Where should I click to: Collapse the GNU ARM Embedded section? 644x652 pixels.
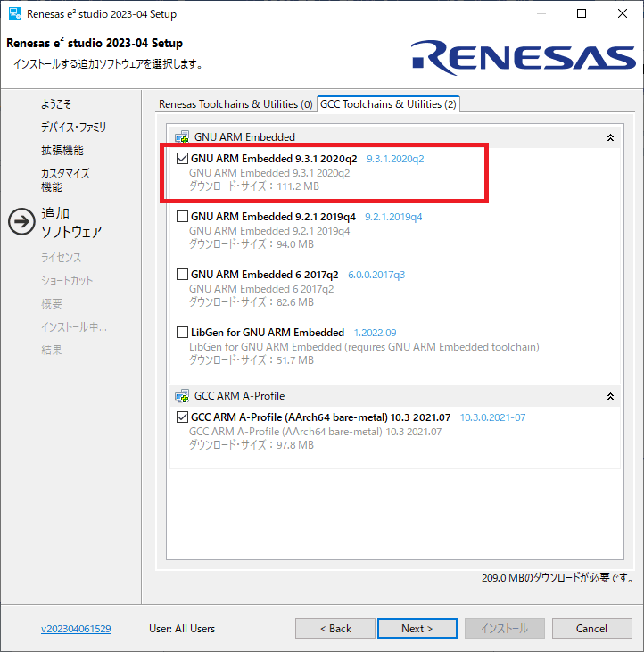(610, 137)
